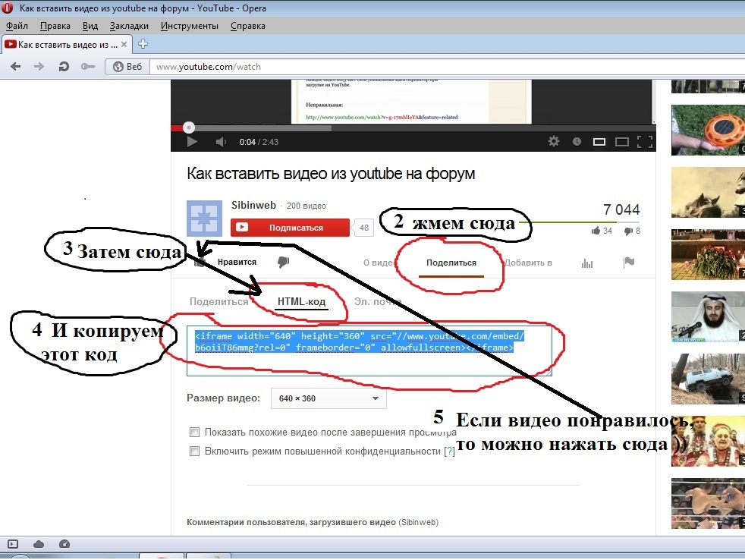Image resolution: width=745 pixels, height=560 pixels.
Task: Open the Справка menu
Action: click(x=247, y=26)
